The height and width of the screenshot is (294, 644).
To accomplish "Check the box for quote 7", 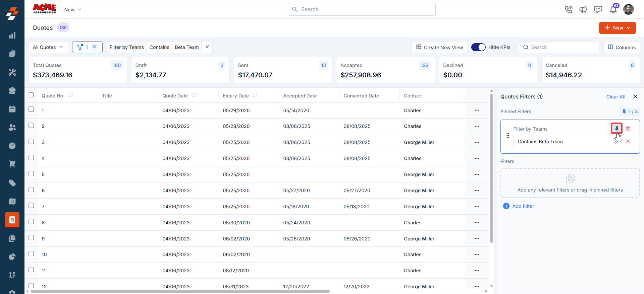I will [31, 205].
